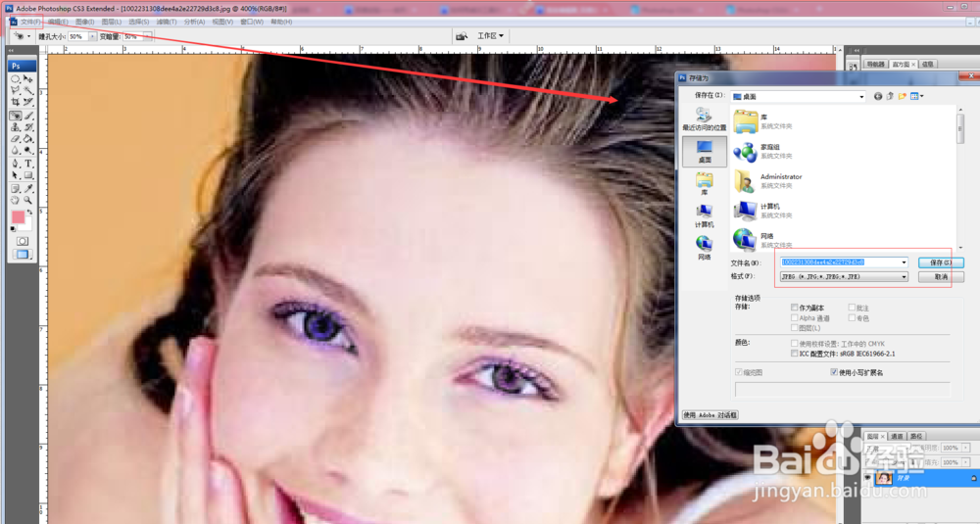This screenshot has width=980, height=524.
Task: Swap foreground and background colors
Action: tap(30, 213)
